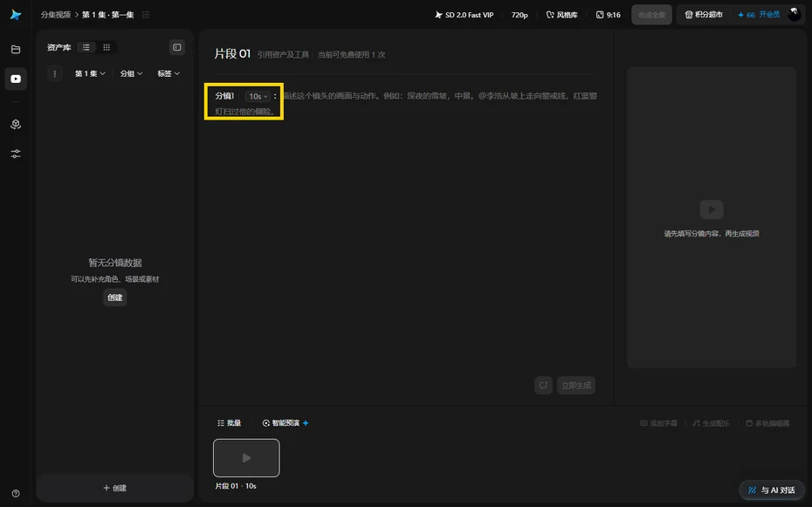812x507 pixels.
Task: Click + 创建 at asset panel bottom
Action: 115,488
